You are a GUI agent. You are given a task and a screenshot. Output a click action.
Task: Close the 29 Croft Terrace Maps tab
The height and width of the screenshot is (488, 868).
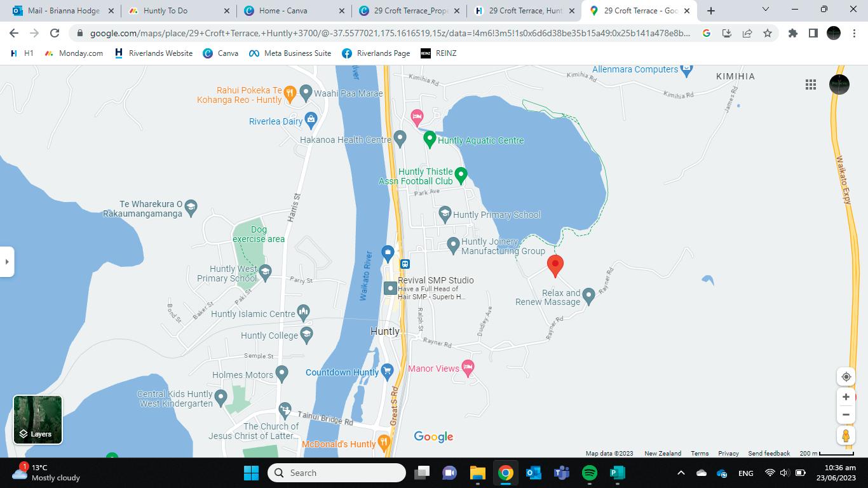687,11
